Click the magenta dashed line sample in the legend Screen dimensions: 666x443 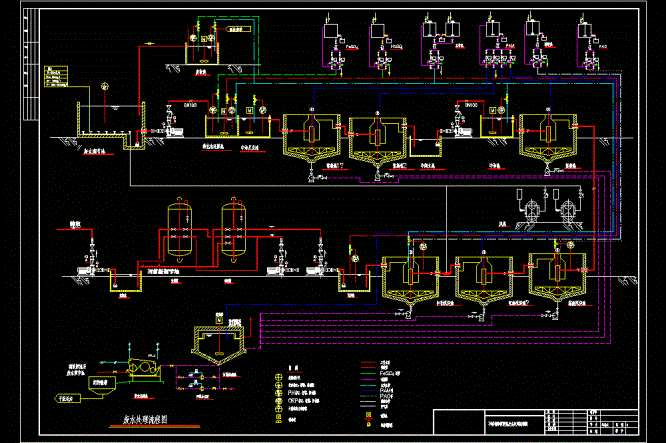[x=368, y=379]
